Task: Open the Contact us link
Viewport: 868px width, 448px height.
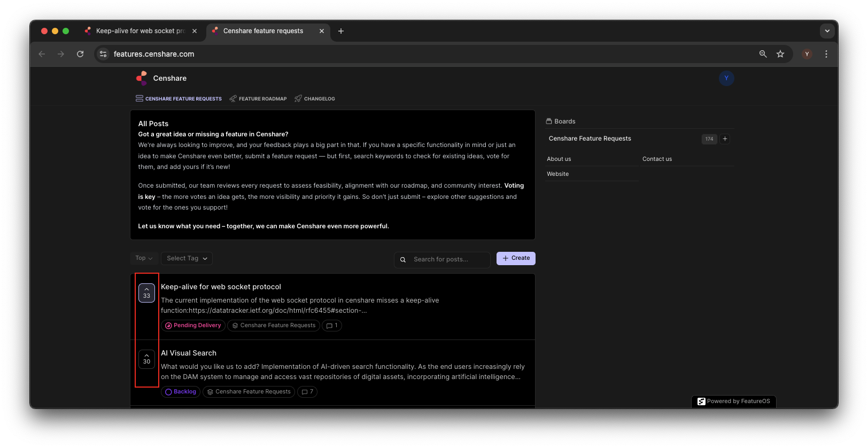Action: click(657, 159)
